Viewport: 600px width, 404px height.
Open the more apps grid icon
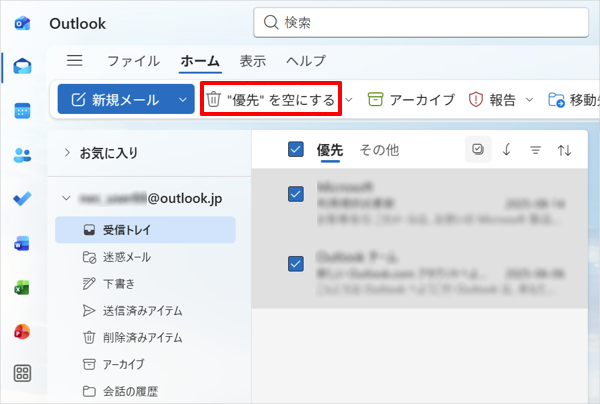(x=22, y=373)
